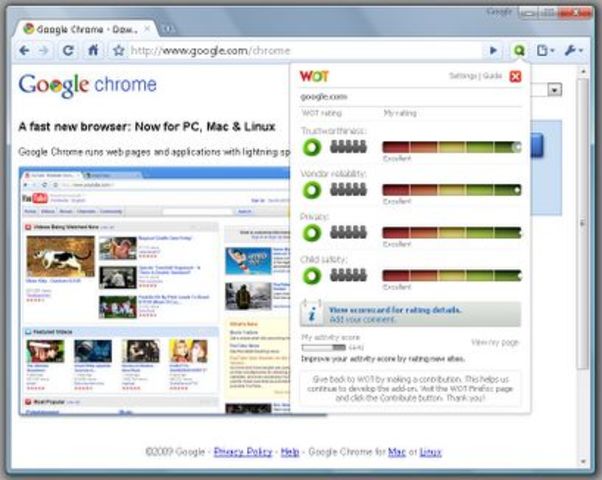Click Vendor reliability confidence people icons
The height and width of the screenshot is (480, 602).
[x=349, y=189]
